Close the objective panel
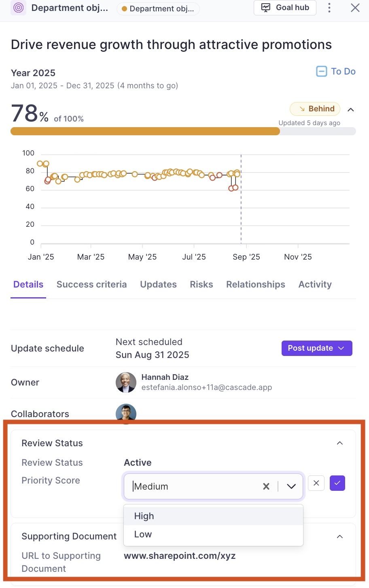Image resolution: width=369 pixels, height=588 pixels. click(355, 8)
